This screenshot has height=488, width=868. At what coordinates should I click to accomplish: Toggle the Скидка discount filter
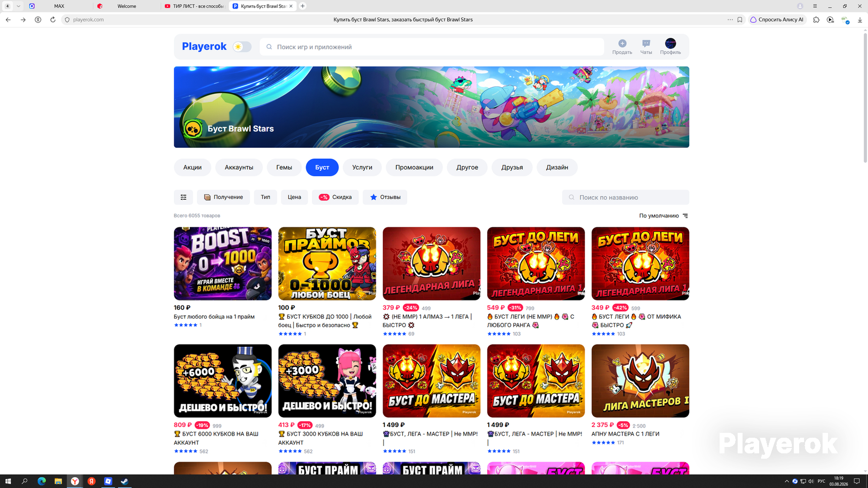click(x=335, y=197)
